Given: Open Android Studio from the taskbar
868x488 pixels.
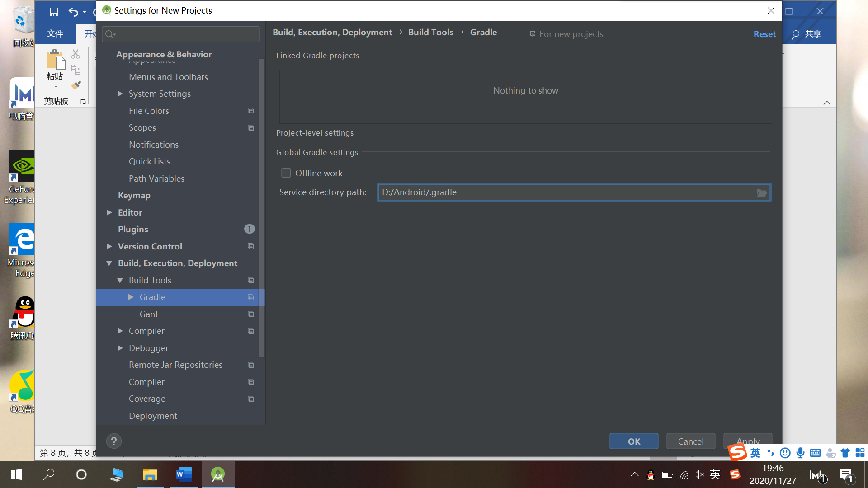Looking at the screenshot, I should click(218, 474).
